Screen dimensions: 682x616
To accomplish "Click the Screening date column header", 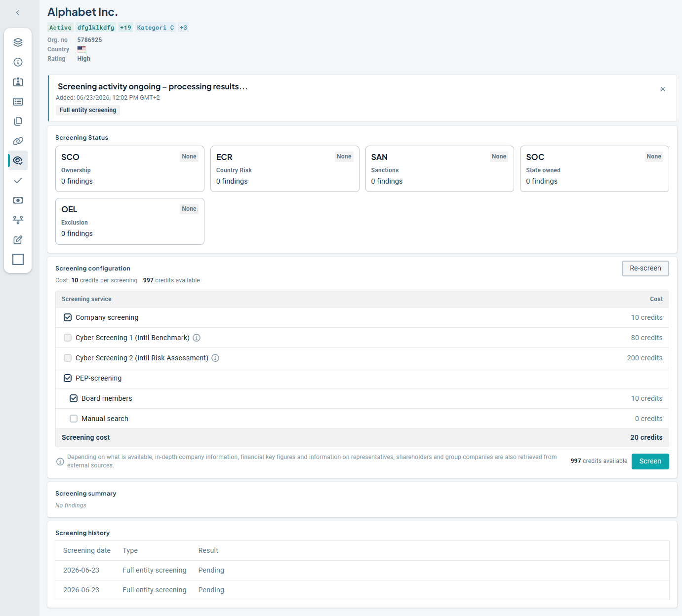I will click(x=87, y=550).
